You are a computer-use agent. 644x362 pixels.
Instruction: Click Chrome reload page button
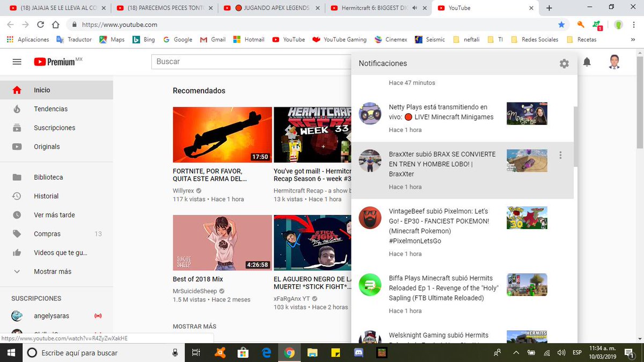(x=40, y=25)
